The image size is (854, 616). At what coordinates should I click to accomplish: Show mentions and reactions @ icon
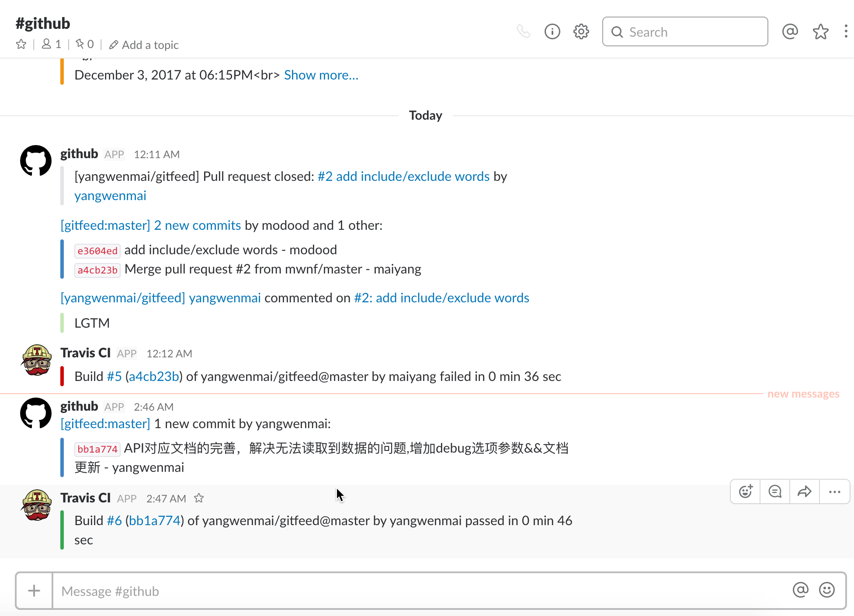pyautogui.click(x=790, y=31)
